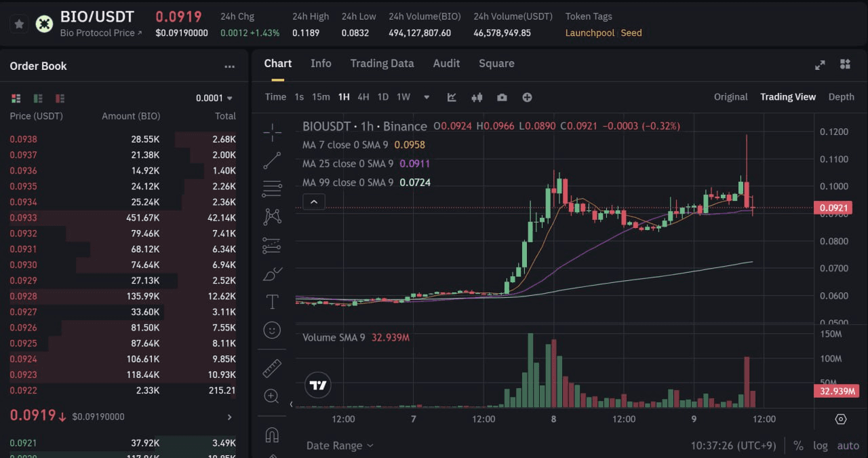This screenshot has height=458, width=868.
Task: Add BIO/USDT to favorites with star icon
Action: (20, 24)
